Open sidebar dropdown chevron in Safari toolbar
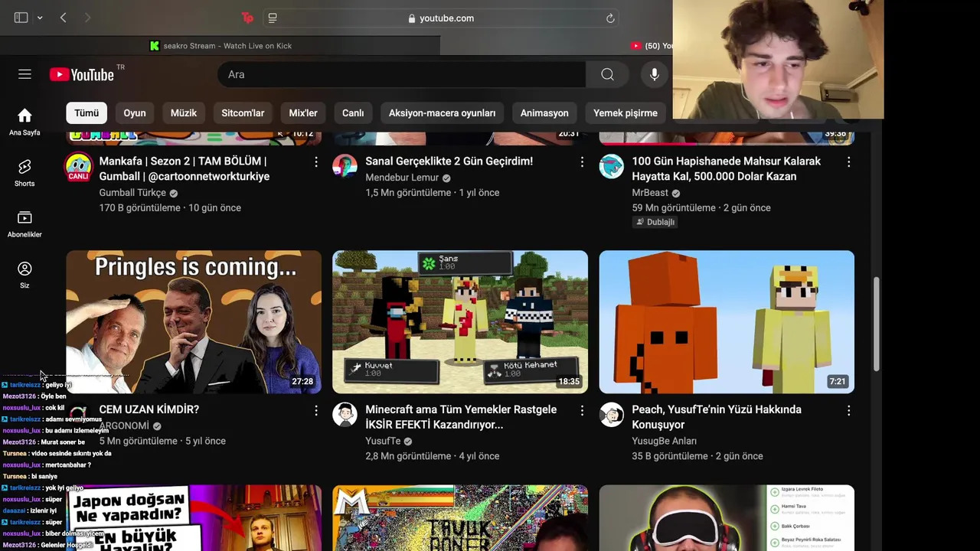Image resolution: width=980 pixels, height=551 pixels. click(40, 18)
